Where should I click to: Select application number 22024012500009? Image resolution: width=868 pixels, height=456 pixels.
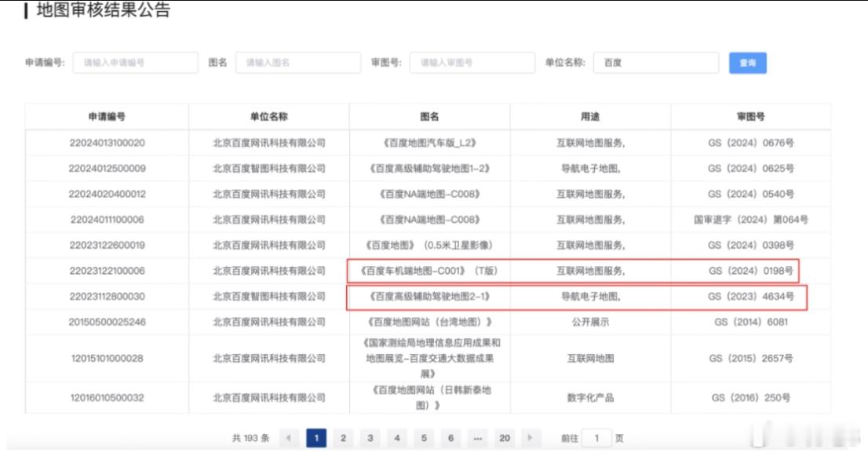pyautogui.click(x=107, y=168)
